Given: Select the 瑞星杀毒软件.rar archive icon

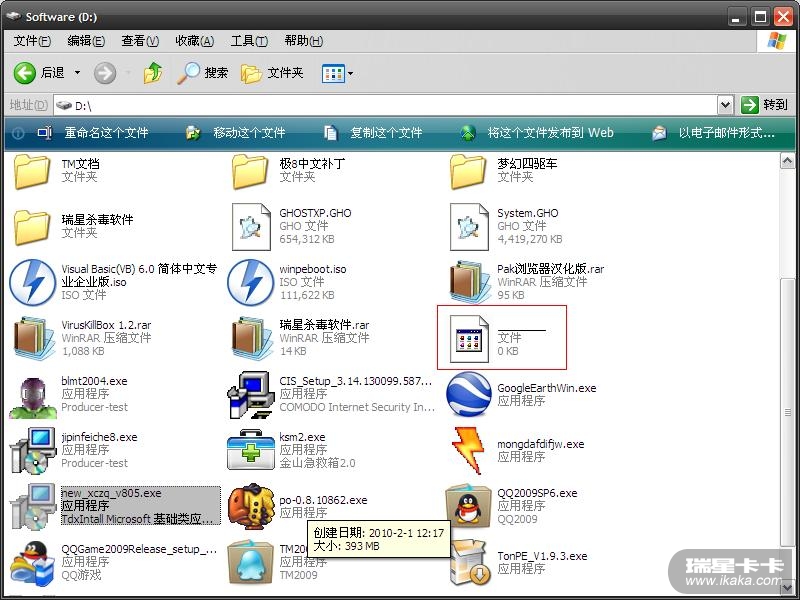Looking at the screenshot, I should click(252, 338).
